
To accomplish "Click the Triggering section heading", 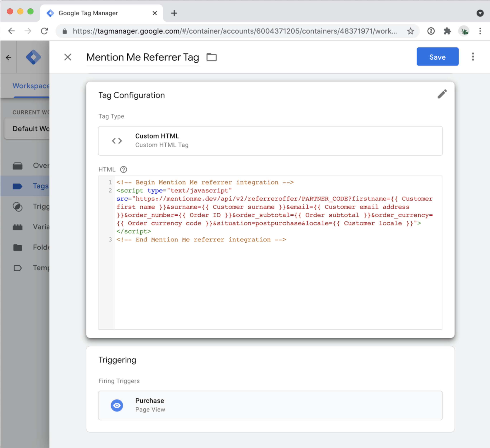I will [x=117, y=360].
